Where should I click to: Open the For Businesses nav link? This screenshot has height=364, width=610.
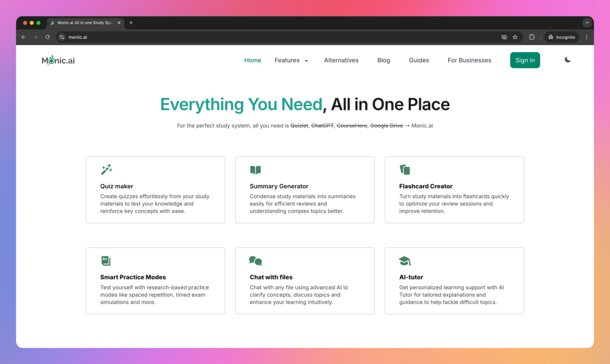[469, 60]
